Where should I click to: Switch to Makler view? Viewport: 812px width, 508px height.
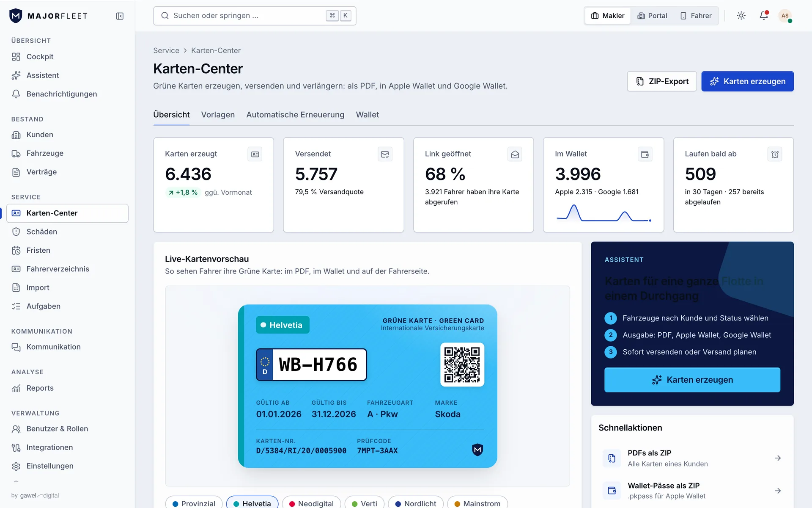pos(608,16)
